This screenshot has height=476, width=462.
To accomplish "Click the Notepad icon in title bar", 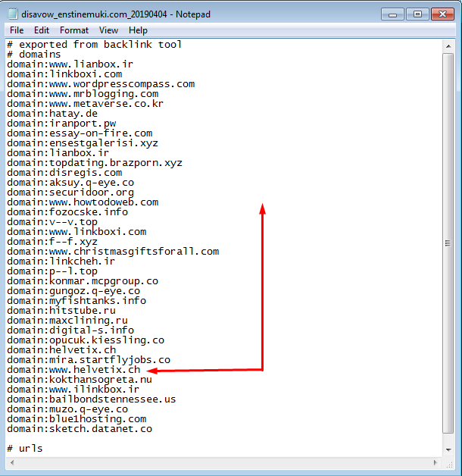I will point(13,14).
